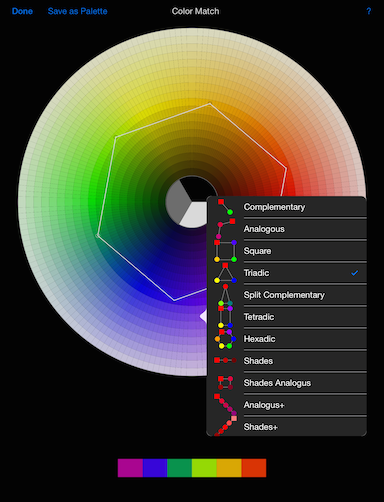Image resolution: width=384 pixels, height=502 pixels.
Task: Select the purple palette swatch
Action: [130, 468]
